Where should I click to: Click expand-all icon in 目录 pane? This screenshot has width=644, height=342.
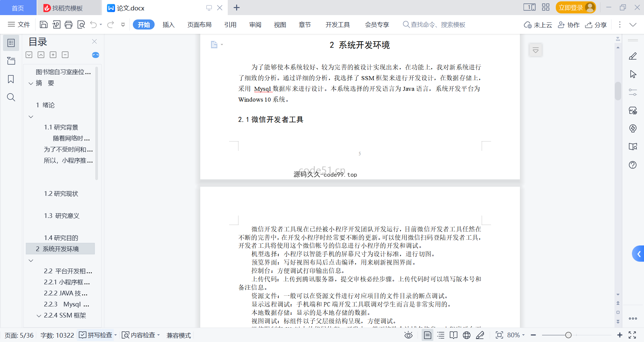coord(29,55)
